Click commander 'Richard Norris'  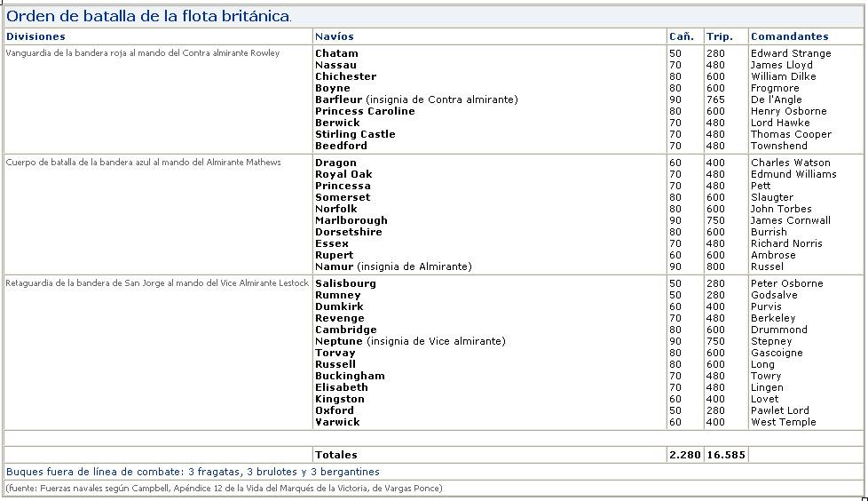(x=786, y=244)
